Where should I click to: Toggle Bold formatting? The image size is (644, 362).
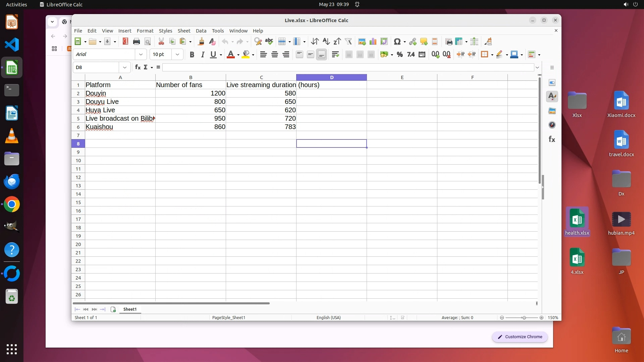[x=192, y=55]
